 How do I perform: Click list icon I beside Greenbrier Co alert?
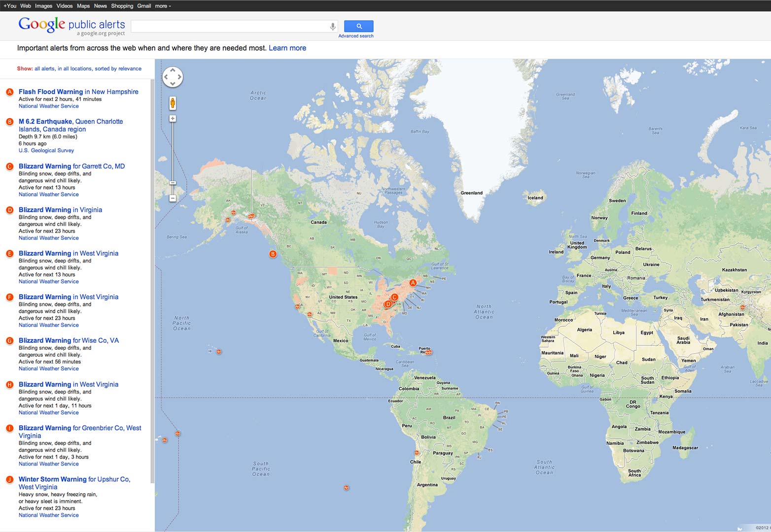pyautogui.click(x=9, y=428)
